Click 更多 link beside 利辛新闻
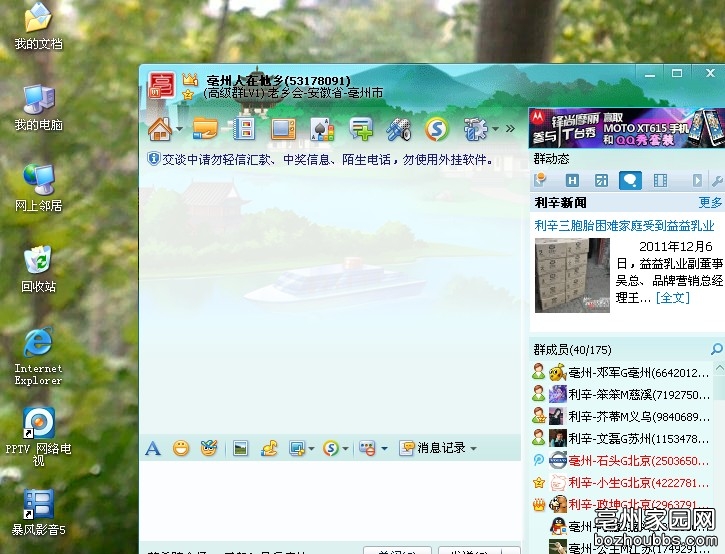Screen dimensions: 725x554 pos(710,203)
